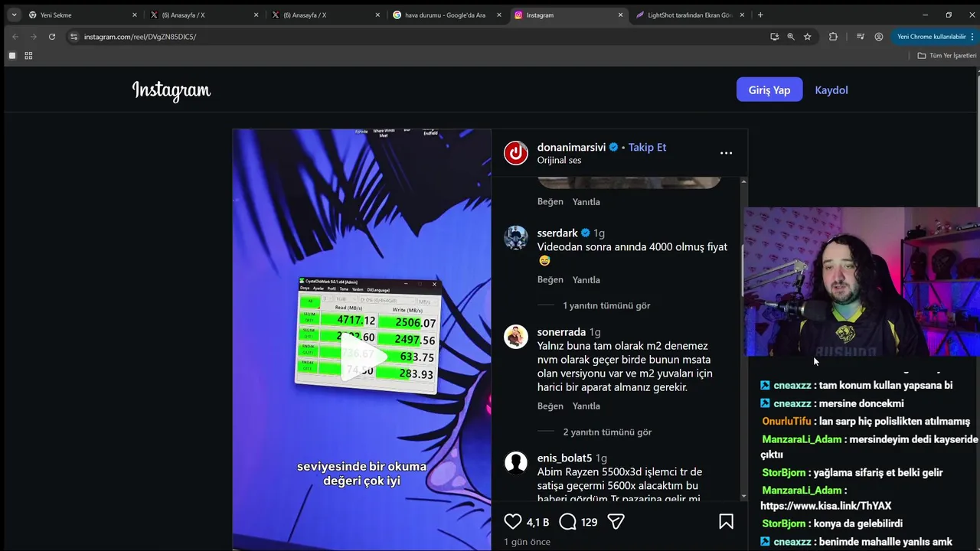Click the 4,1 B likes count

click(x=538, y=522)
